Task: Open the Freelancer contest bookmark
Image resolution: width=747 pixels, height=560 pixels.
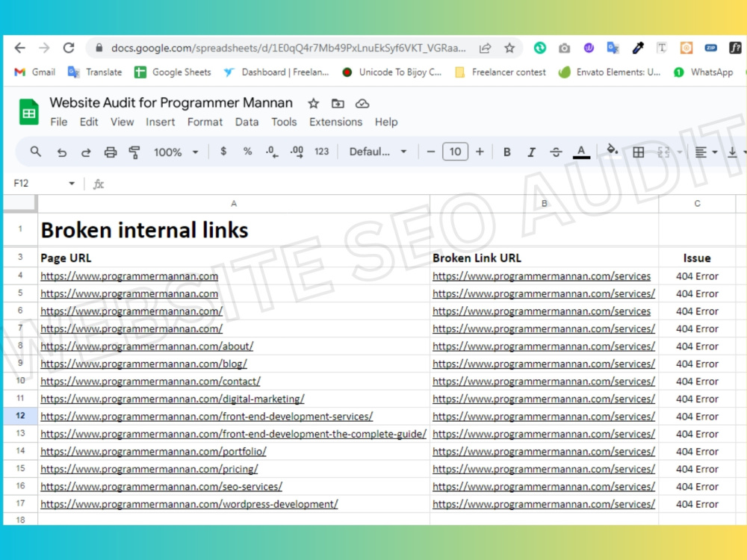Action: click(500, 72)
